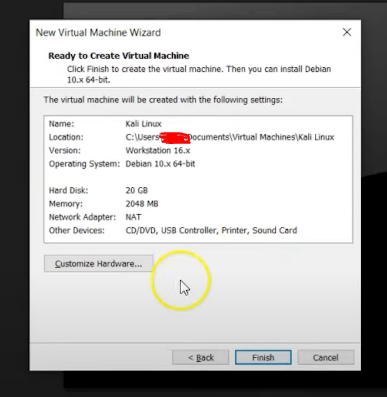387x397 pixels.
Task: Click the 'Version:' label in settings list
Action: (x=65, y=150)
